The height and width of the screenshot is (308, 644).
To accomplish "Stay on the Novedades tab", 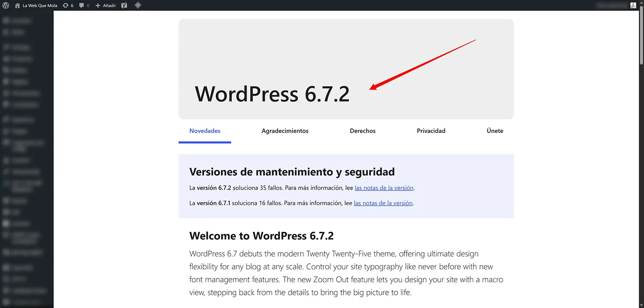I will (205, 131).
